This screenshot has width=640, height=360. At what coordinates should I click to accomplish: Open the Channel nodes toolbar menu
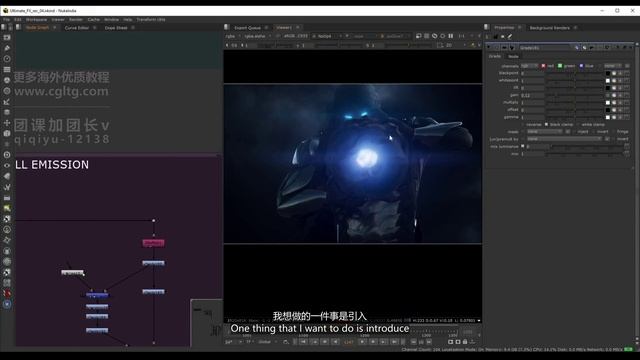7,69
